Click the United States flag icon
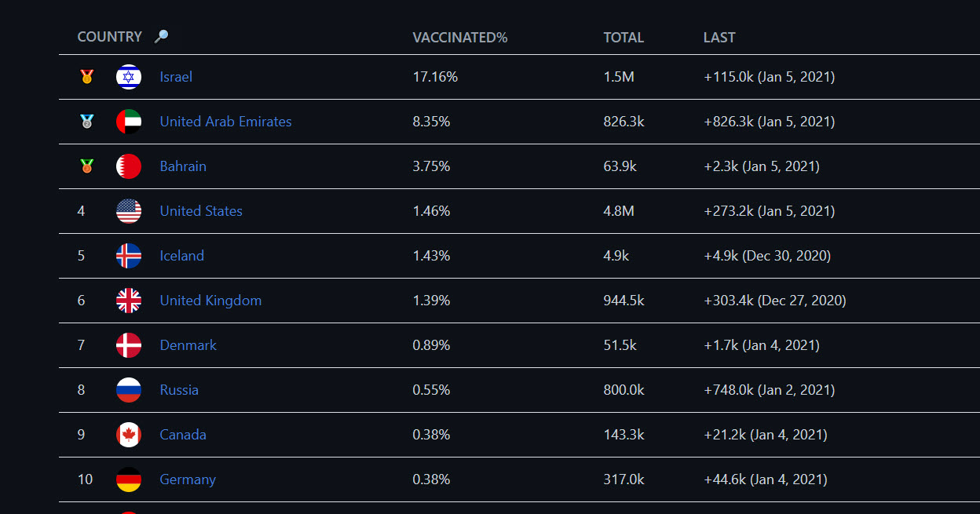Screen dimensions: 980x514 [129, 211]
